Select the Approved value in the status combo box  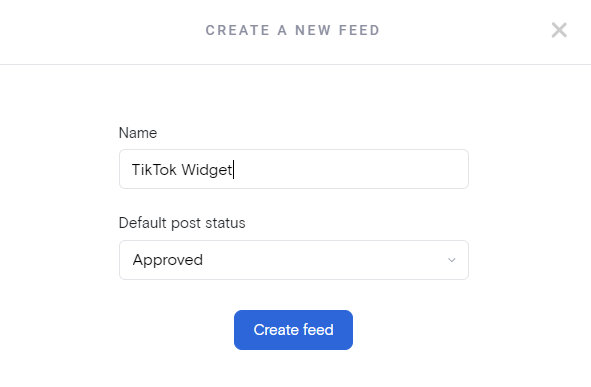[x=294, y=260]
